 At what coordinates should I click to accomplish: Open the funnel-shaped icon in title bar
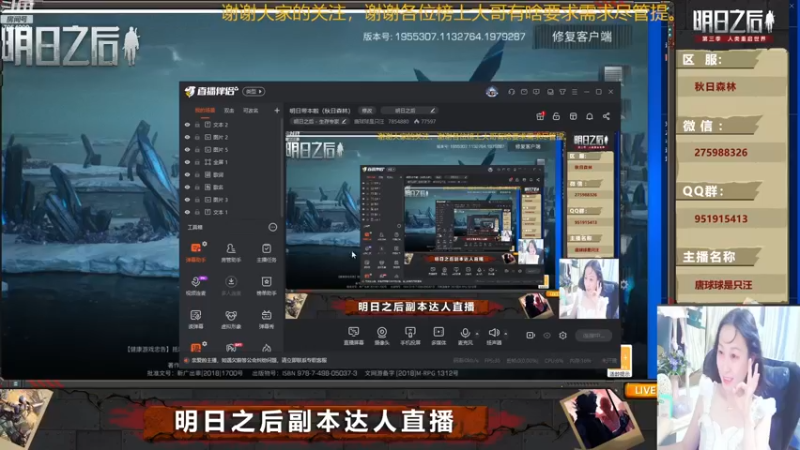pyautogui.click(x=562, y=92)
